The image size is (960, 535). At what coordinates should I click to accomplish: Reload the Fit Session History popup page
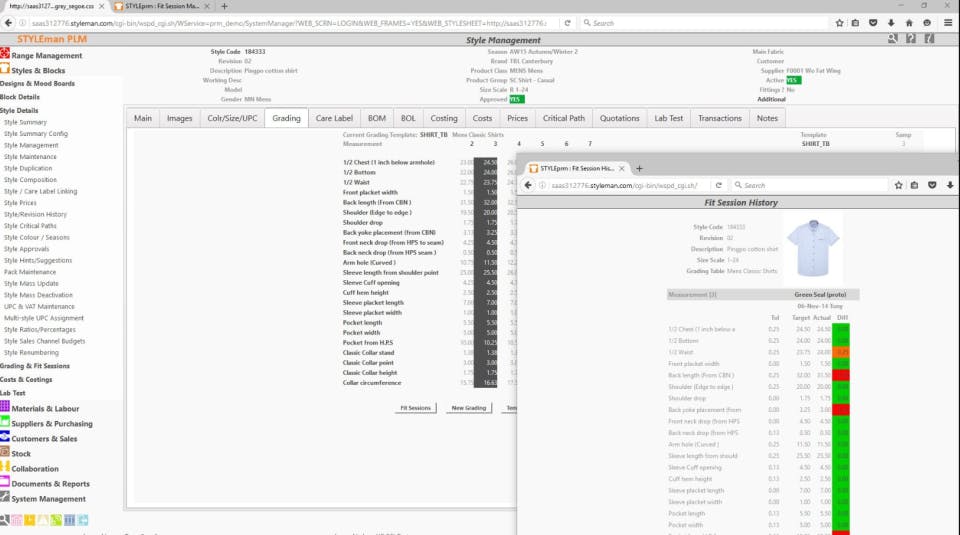coord(719,185)
